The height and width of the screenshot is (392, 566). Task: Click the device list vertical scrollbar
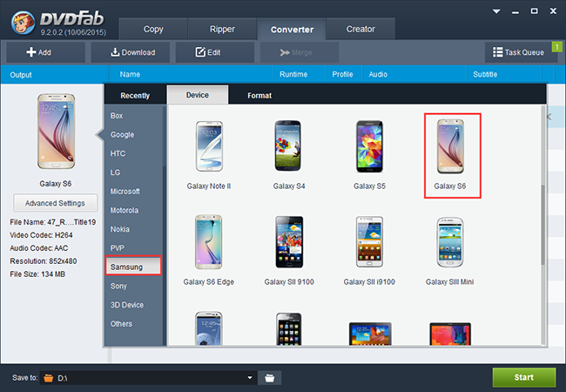542,226
